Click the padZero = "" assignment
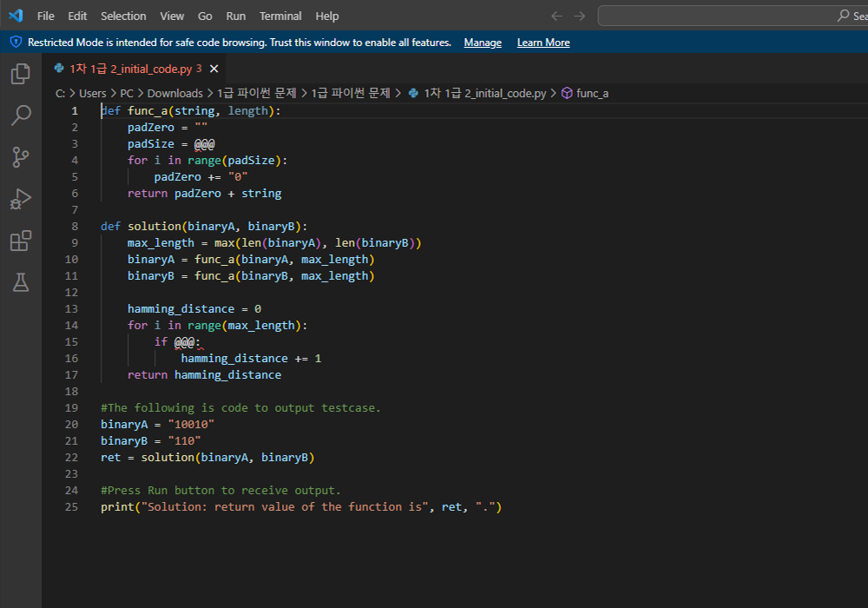This screenshot has height=608, width=868. (x=168, y=128)
